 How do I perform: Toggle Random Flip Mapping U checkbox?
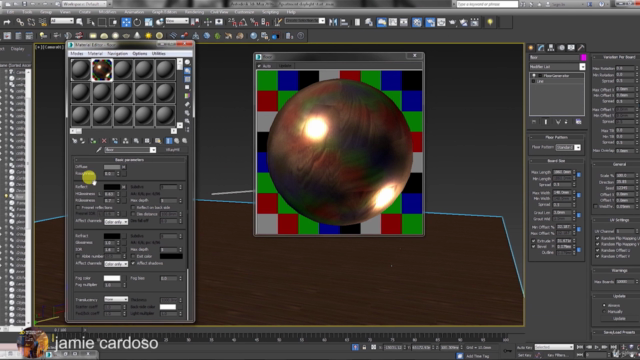(x=598, y=238)
